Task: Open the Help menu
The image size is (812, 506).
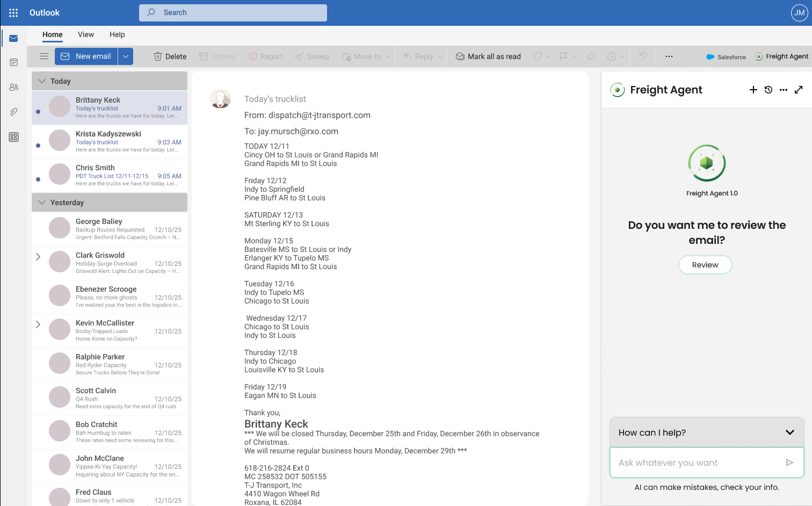Action: pos(117,34)
